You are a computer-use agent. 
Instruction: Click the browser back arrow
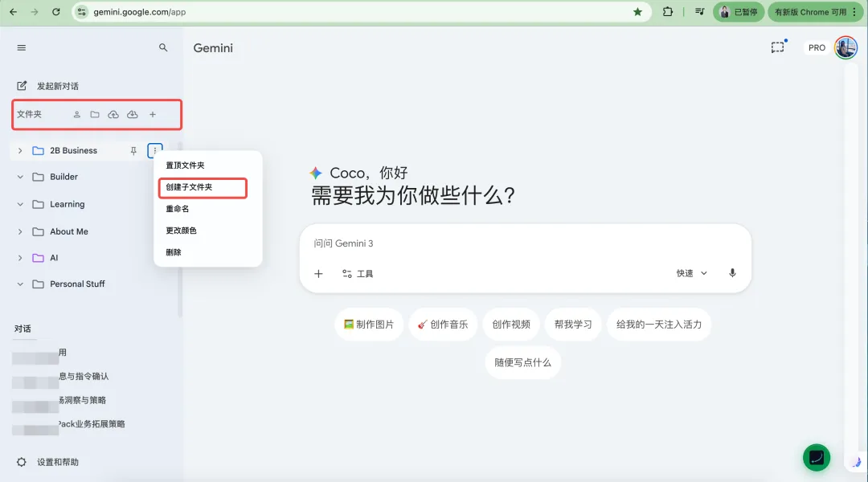click(x=14, y=11)
